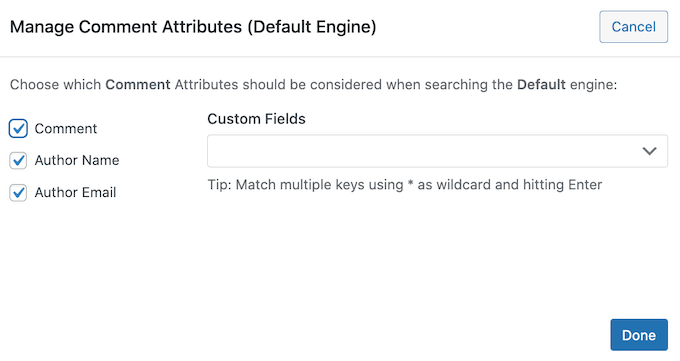The width and height of the screenshot is (680, 361).
Task: Cancel the Manage Comment Attributes dialog
Action: coord(634,27)
